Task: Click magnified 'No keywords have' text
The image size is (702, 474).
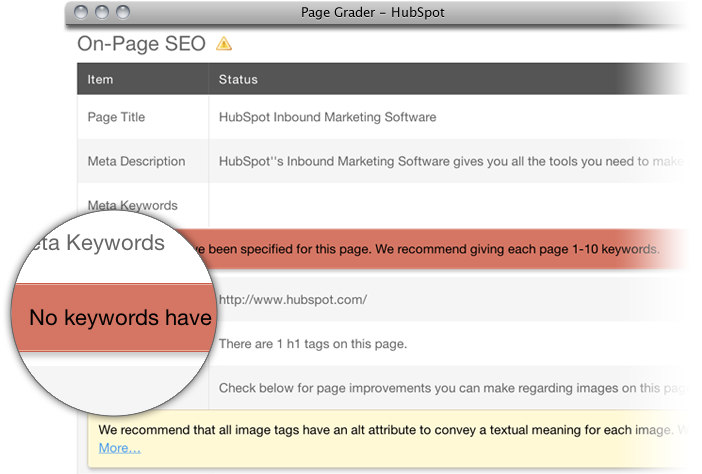Action: 120,317
